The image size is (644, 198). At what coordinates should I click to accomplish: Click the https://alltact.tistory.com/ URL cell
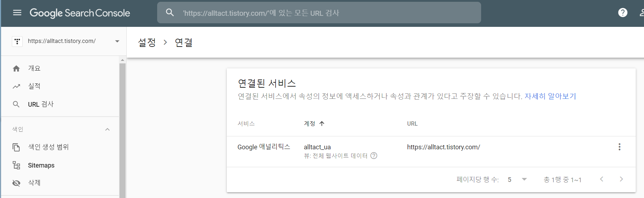point(443,147)
